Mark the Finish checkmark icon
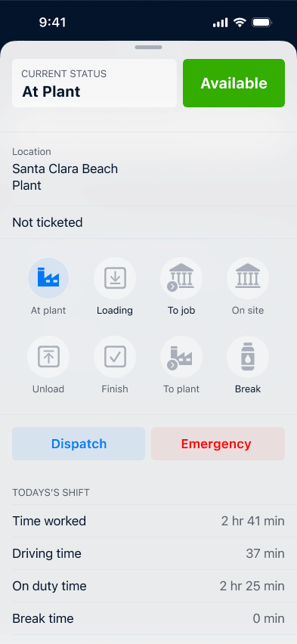The height and width of the screenshot is (644, 297). [x=115, y=357]
